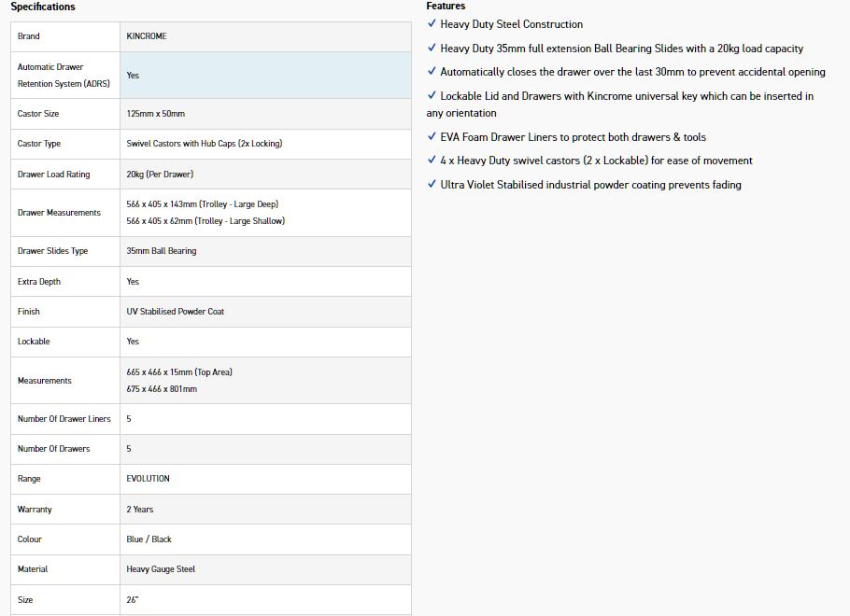Click the UV Stabilised Powder Coat finish value
Screen dimensions: 850x616
tap(176, 312)
